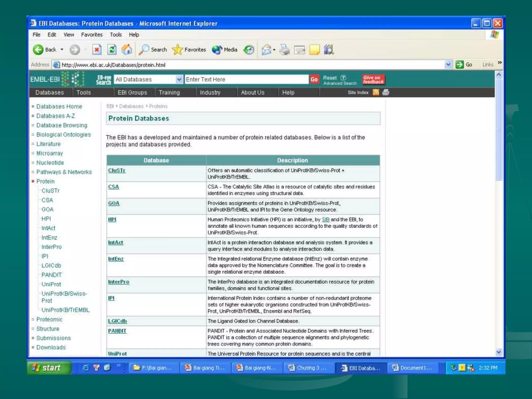Select Nucleotide in the left sidebar

point(50,163)
